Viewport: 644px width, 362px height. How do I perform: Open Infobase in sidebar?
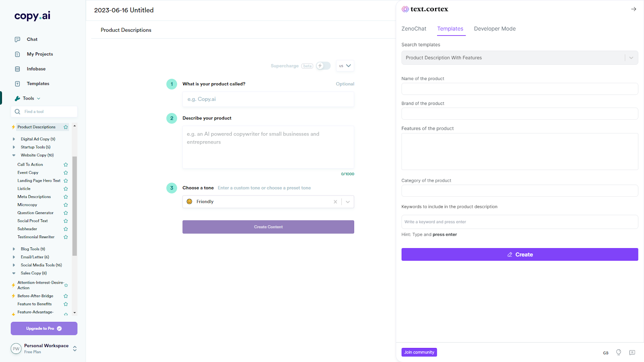36,69
